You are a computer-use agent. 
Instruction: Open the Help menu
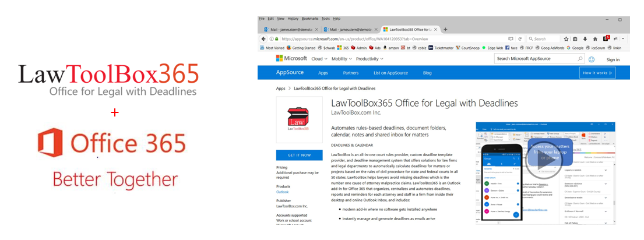[x=337, y=19]
